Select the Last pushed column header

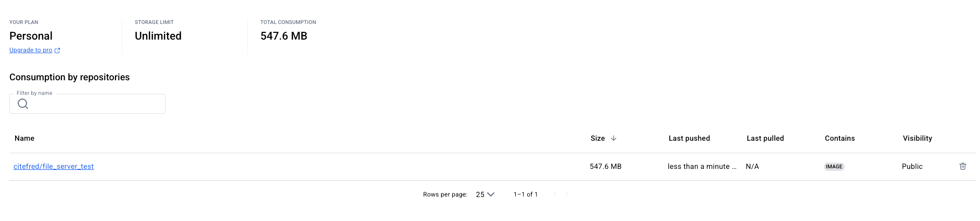(689, 138)
